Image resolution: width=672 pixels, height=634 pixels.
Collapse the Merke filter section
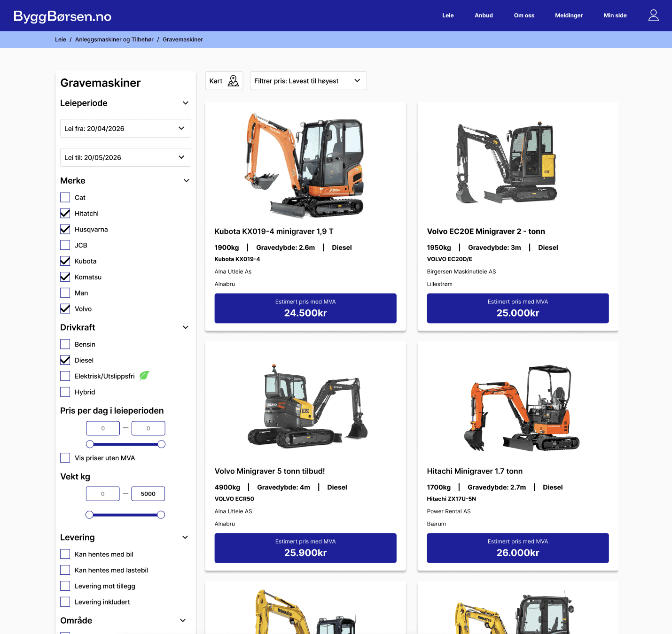(186, 180)
